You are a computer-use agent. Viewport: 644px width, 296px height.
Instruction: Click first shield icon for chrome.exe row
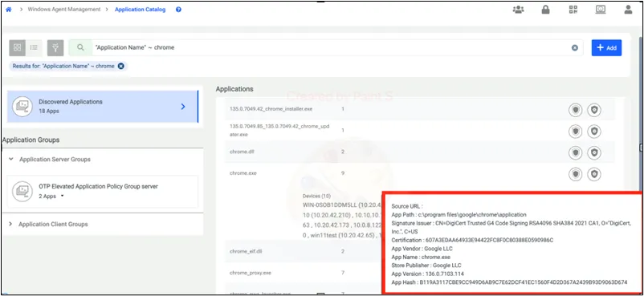coord(576,174)
